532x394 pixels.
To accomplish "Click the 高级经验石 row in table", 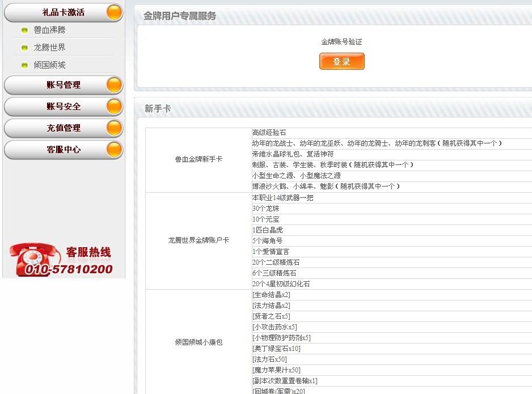I will point(269,133).
